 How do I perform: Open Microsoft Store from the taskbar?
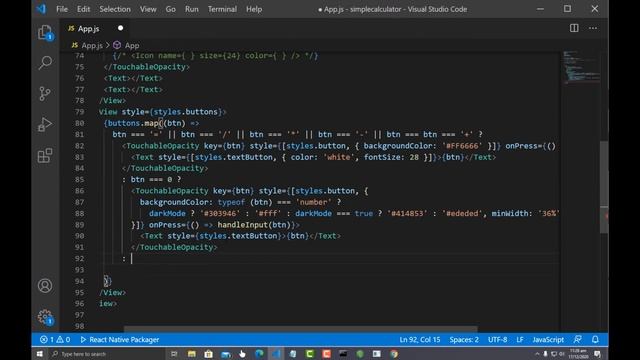[209, 354]
